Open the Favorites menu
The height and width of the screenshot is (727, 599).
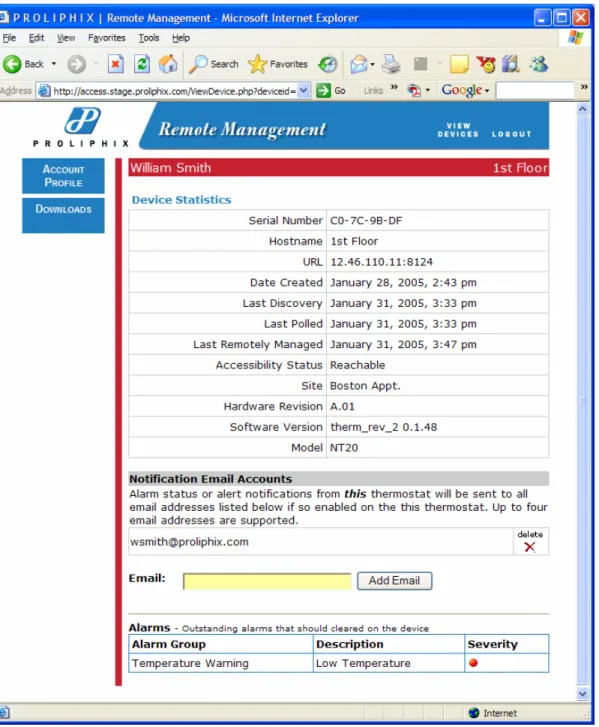[107, 38]
